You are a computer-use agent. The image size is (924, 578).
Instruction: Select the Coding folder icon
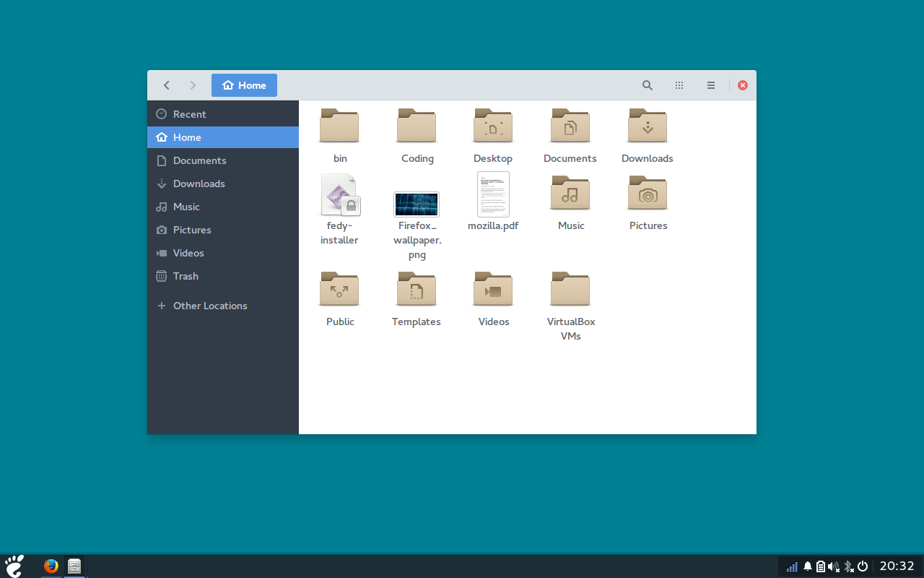point(417,126)
